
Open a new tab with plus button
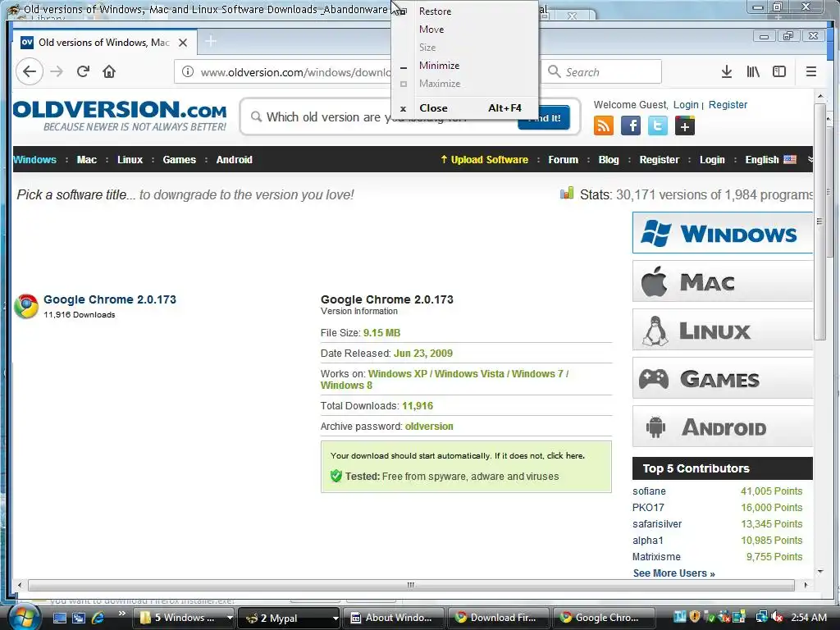pyautogui.click(x=211, y=41)
